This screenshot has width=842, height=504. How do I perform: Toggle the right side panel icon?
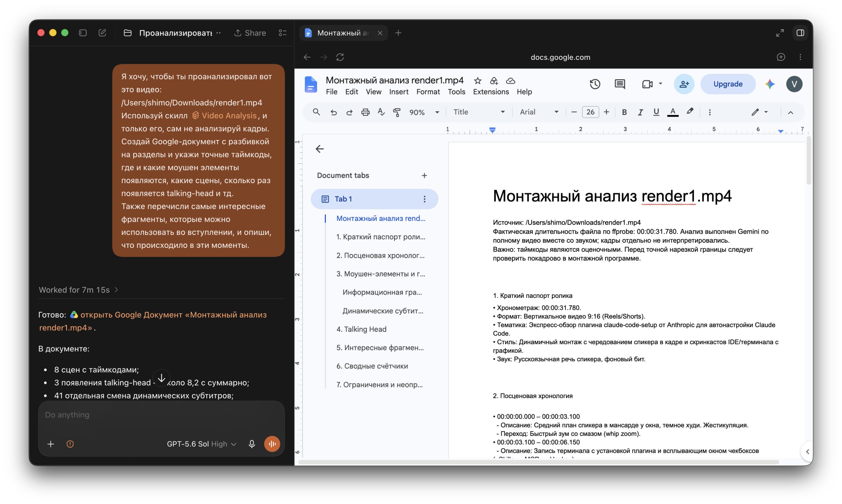tap(800, 33)
